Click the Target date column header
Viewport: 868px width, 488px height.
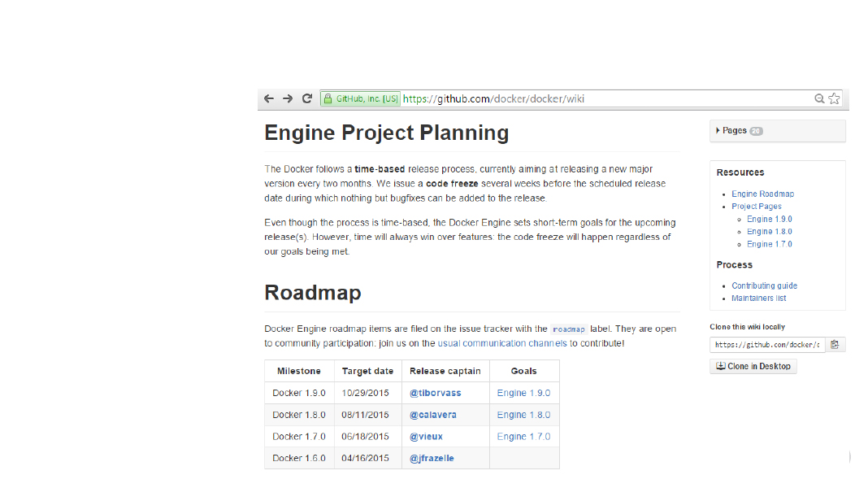(x=367, y=371)
